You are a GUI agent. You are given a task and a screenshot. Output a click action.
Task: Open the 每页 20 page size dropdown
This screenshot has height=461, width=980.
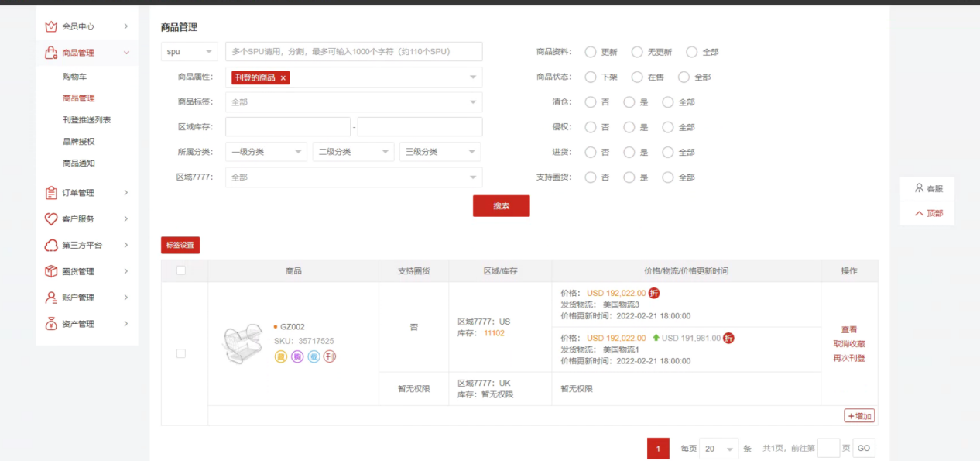[719, 449]
